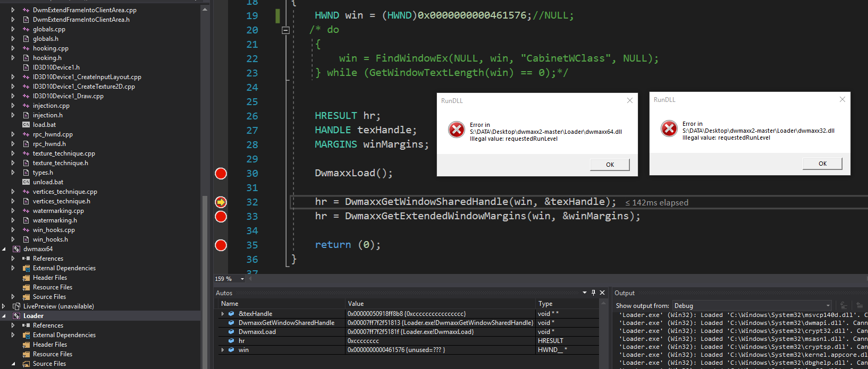
Task: Pin the Autos panel with the pushpin icon
Action: (x=593, y=293)
